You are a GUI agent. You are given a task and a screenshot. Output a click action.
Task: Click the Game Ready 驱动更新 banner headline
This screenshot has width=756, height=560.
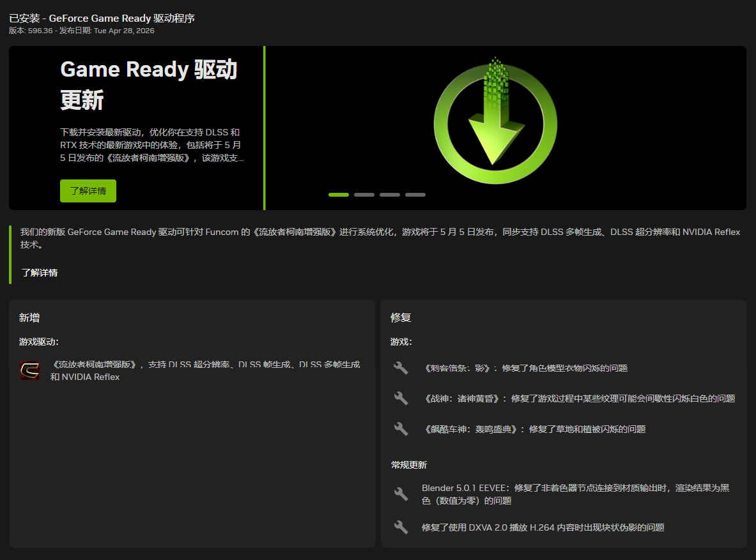point(149,84)
